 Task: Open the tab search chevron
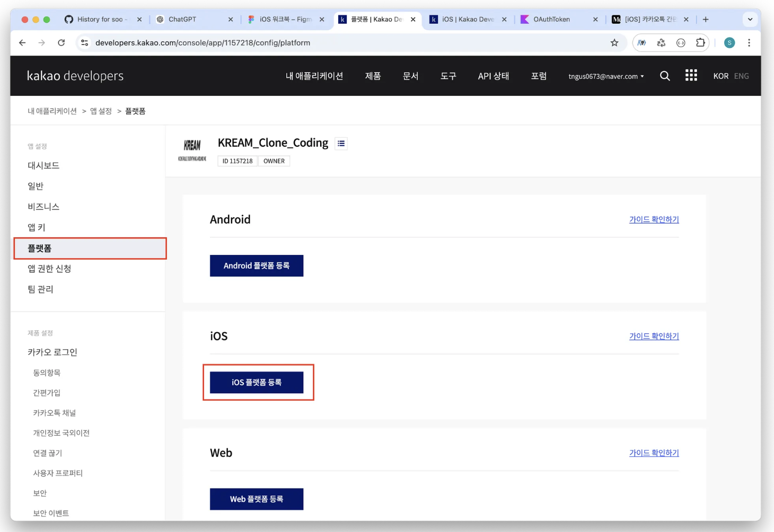point(750,19)
